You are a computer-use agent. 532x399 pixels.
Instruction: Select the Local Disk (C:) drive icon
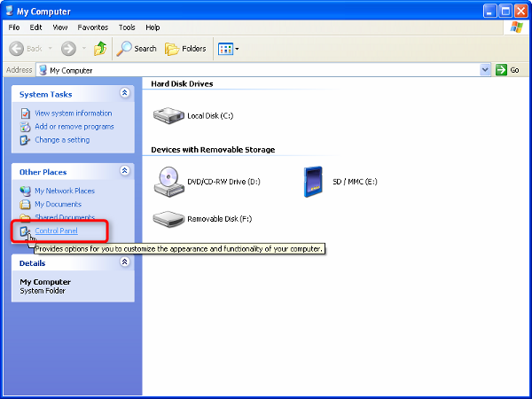click(x=168, y=115)
